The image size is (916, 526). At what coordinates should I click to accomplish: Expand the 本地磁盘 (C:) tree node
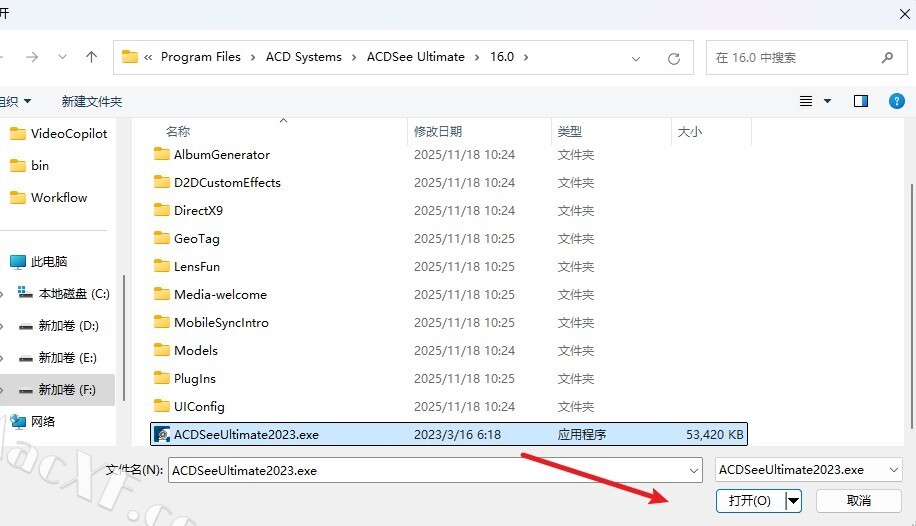click(x=3, y=294)
